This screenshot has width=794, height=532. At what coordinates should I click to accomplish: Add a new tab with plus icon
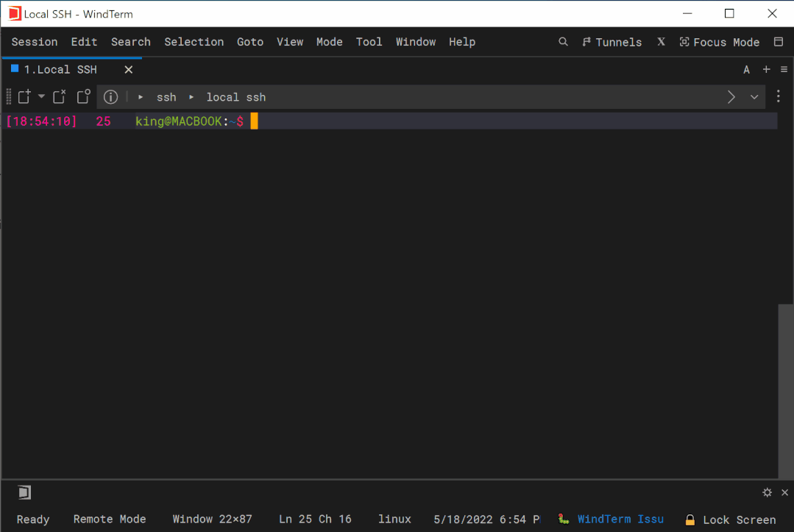(766, 69)
